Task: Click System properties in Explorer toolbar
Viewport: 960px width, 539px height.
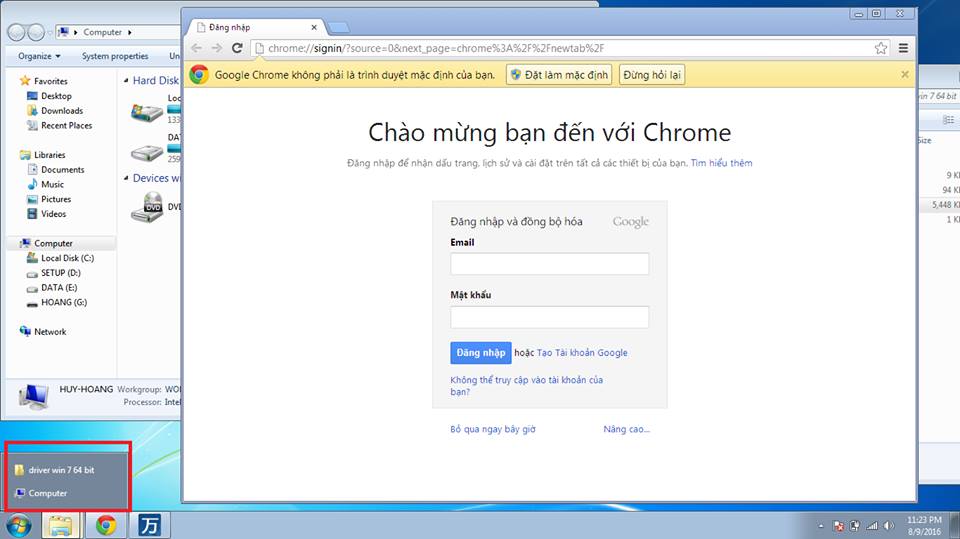Action: click(x=115, y=56)
